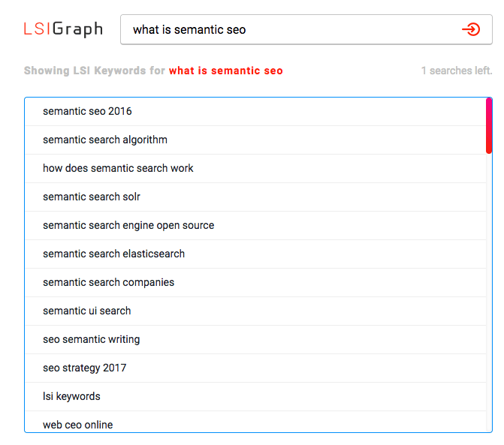Click 'Showing LSI Keywords for' label

[95, 71]
